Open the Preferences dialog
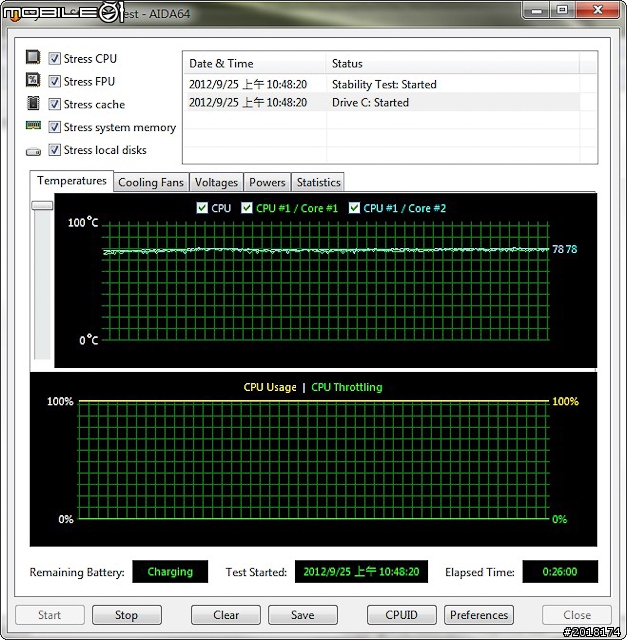This screenshot has height=640, width=627. pos(479,615)
